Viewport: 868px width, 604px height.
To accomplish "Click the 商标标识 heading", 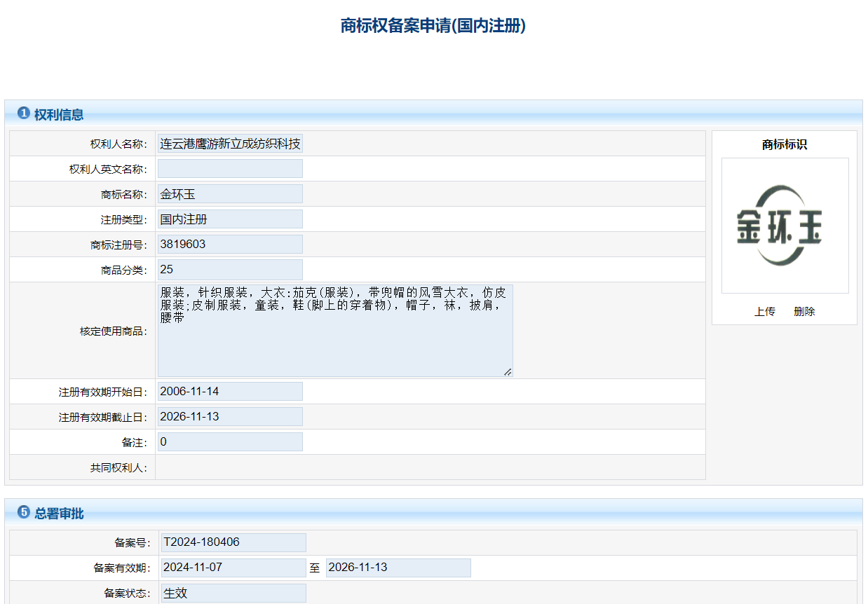I will click(x=785, y=145).
